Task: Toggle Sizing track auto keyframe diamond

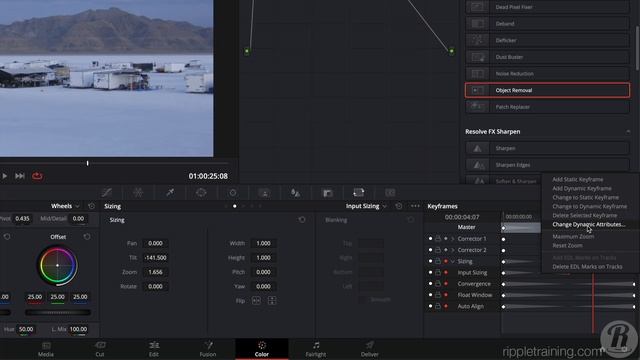Action: pyautogui.click(x=446, y=261)
